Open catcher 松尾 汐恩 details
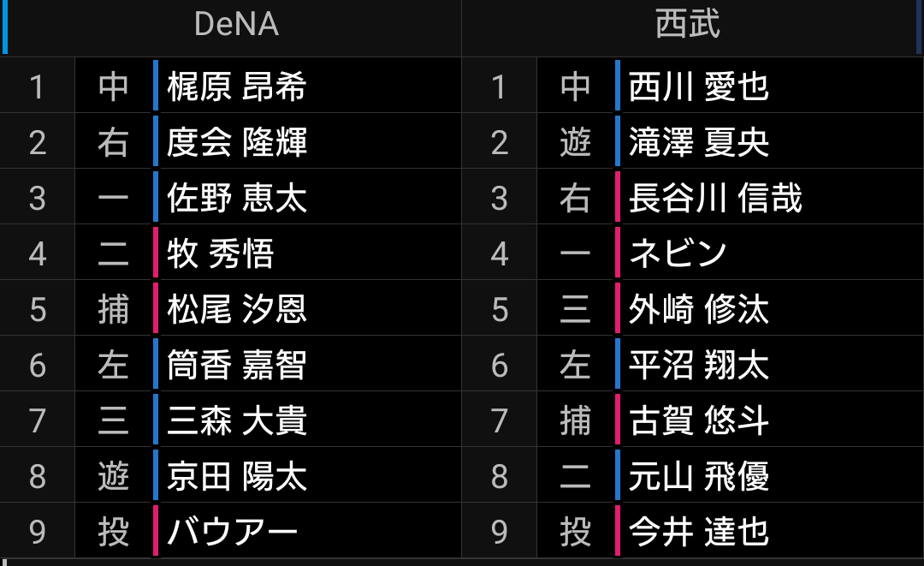This screenshot has width=924, height=566. 237,309
